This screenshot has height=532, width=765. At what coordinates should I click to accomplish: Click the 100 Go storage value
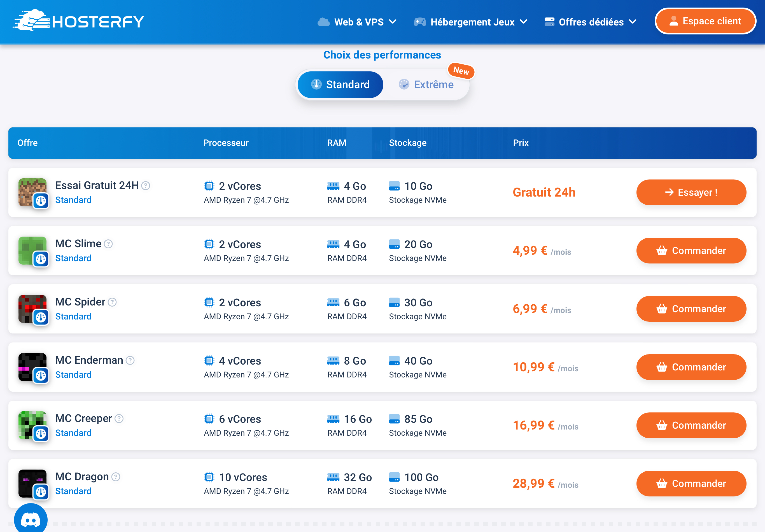point(421,477)
